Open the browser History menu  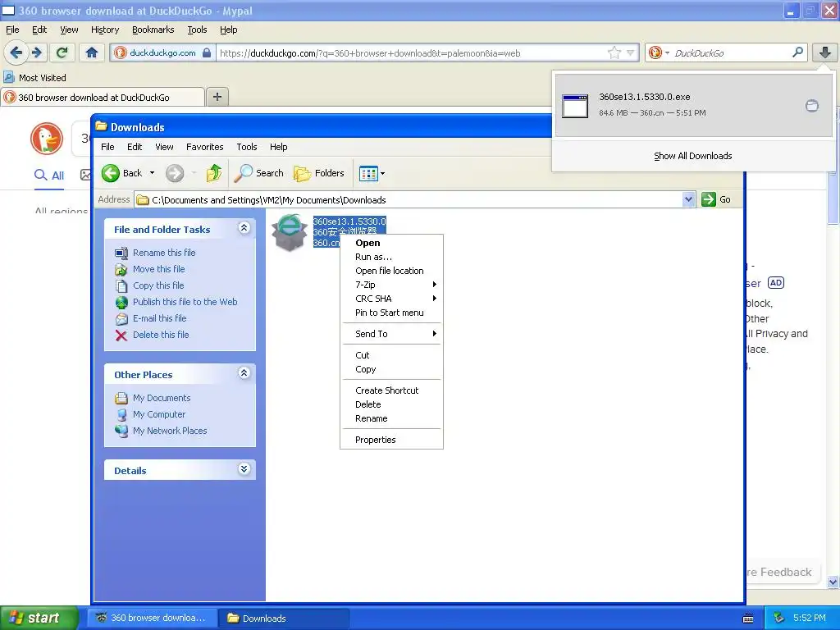click(104, 30)
